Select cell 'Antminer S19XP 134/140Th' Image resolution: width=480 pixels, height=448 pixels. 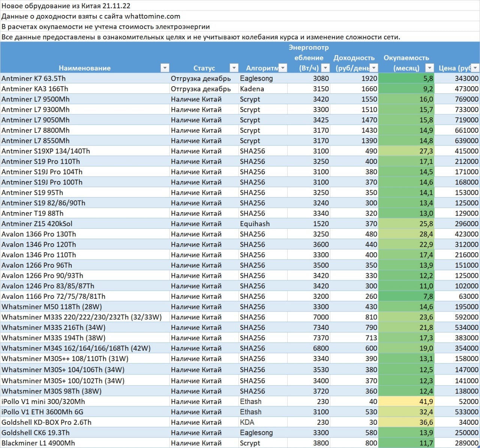point(85,151)
